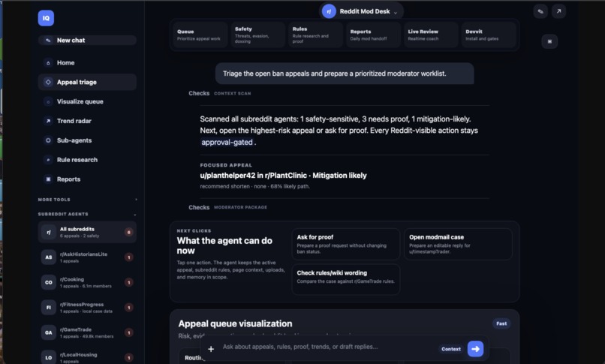605x364 pixels.
Task: Click the IQ logo icon
Action: [x=46, y=18]
